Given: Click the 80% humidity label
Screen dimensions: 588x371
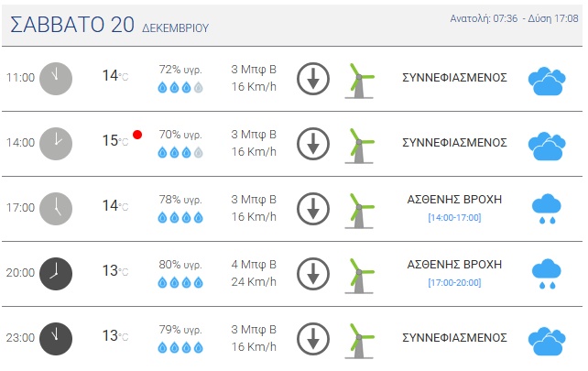Looking at the screenshot, I should point(180,264).
